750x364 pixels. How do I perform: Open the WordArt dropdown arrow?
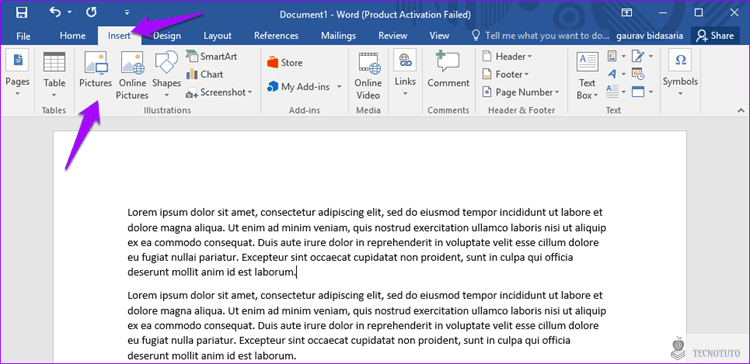point(624,74)
